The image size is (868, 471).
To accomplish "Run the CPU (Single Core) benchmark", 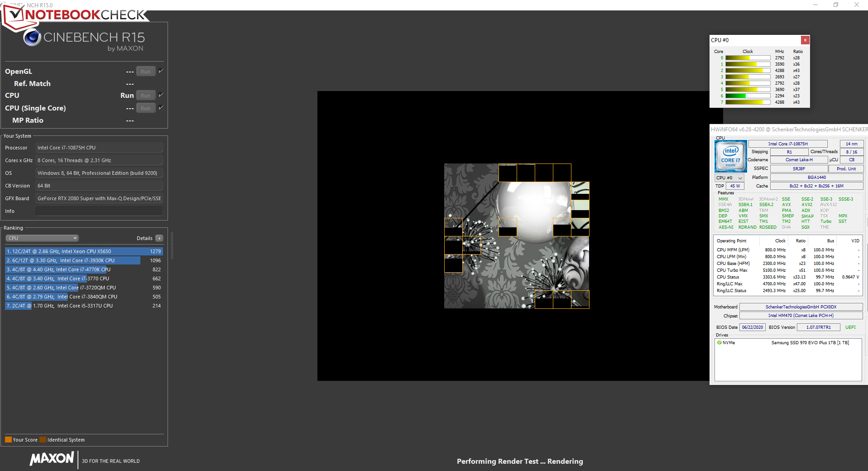I will 145,108.
